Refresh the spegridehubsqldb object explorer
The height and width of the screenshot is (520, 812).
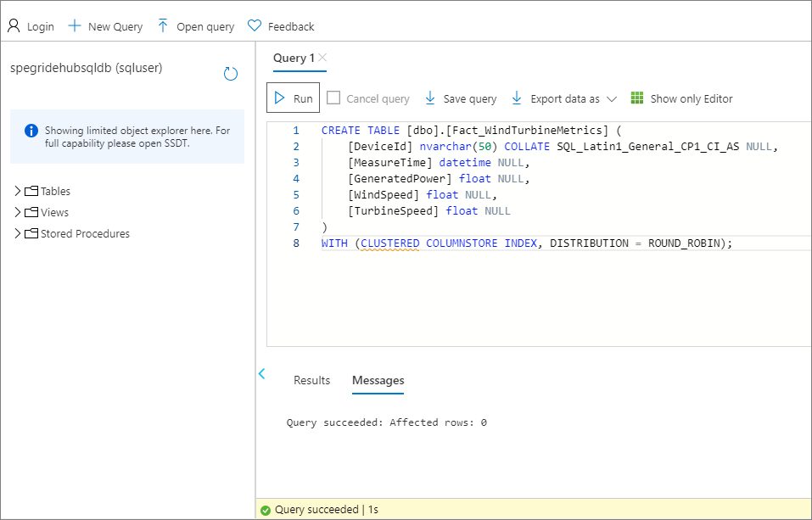[x=231, y=74]
